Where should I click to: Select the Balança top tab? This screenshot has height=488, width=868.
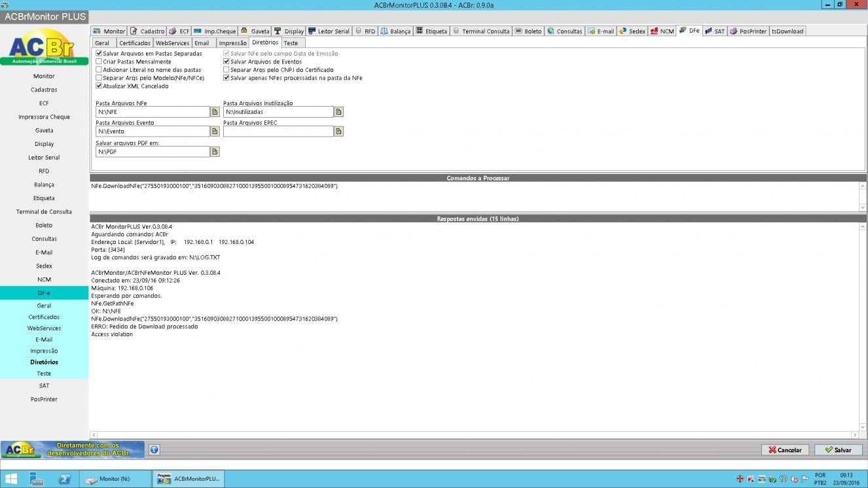pyautogui.click(x=395, y=31)
